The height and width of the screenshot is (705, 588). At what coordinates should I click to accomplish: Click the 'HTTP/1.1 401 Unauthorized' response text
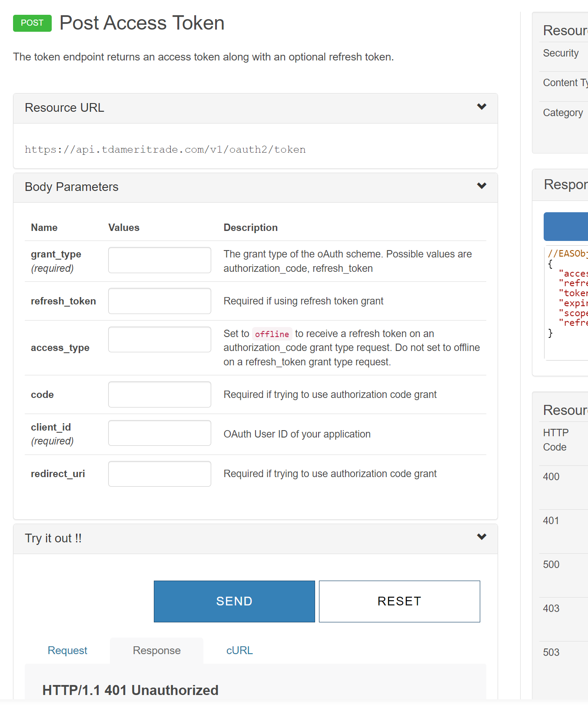coord(130,690)
